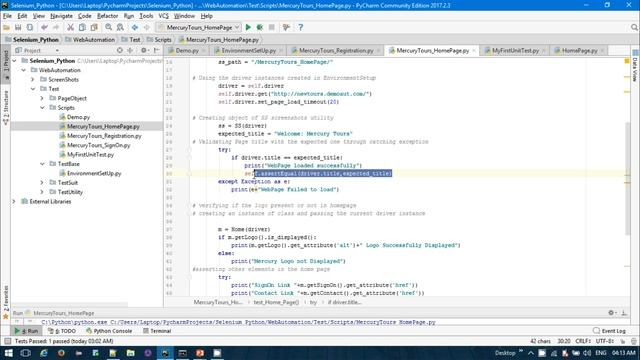This screenshot has width=640, height=360.
Task: Toggle the Favorites side tool window
Action: (6, 302)
